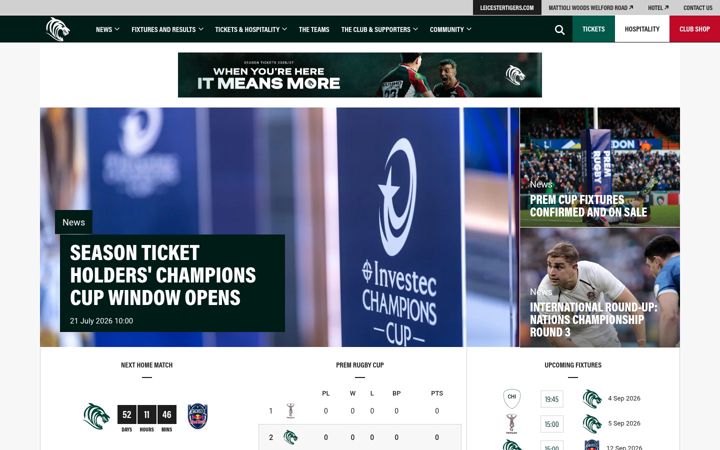Click the Tigers crest beside the countdown

pos(96,416)
